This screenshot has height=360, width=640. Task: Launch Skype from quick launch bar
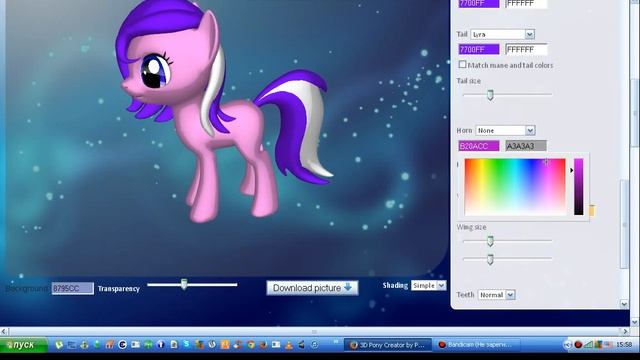187,344
